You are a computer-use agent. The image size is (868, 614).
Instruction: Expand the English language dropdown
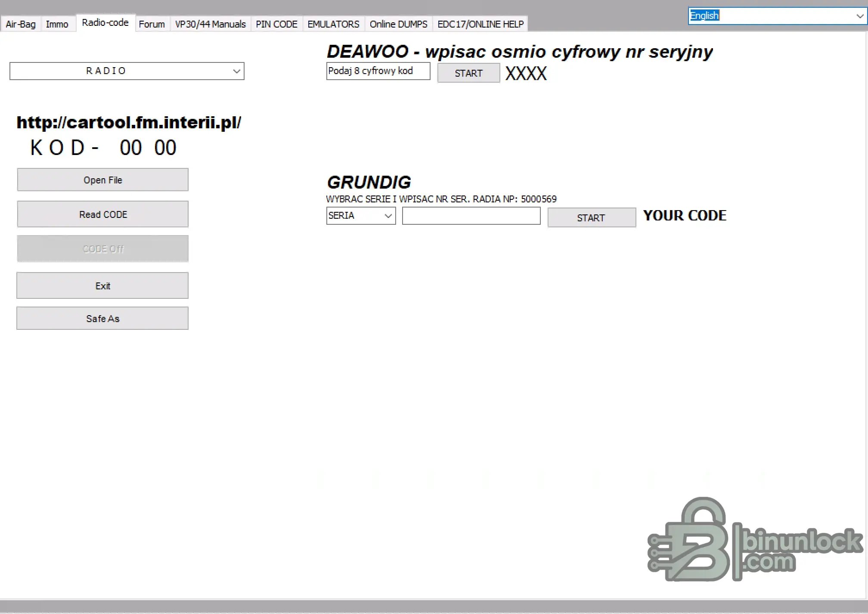pyautogui.click(x=777, y=16)
